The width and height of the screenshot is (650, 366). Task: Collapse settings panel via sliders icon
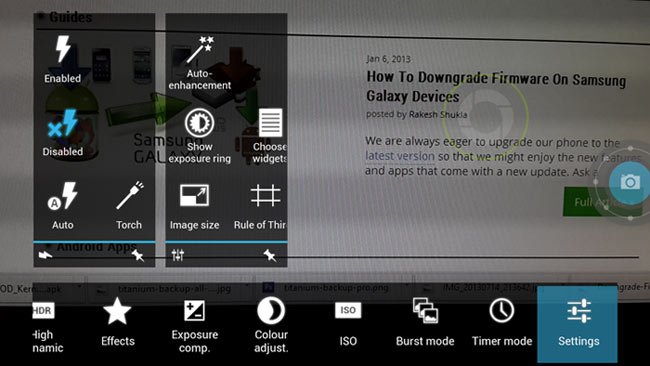178,255
